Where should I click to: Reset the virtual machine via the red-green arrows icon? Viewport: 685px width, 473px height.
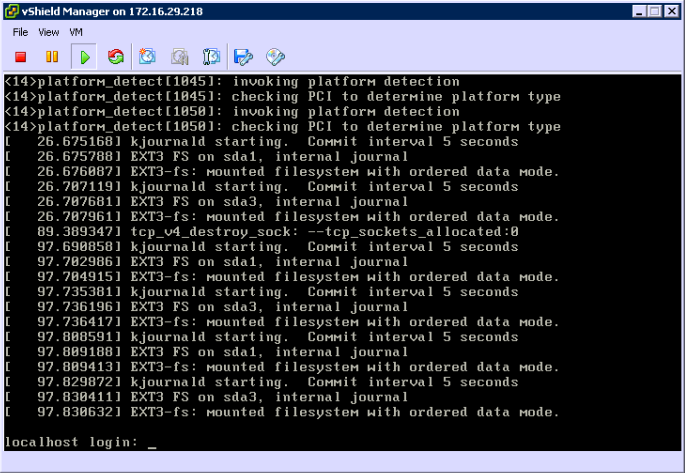[x=116, y=57]
